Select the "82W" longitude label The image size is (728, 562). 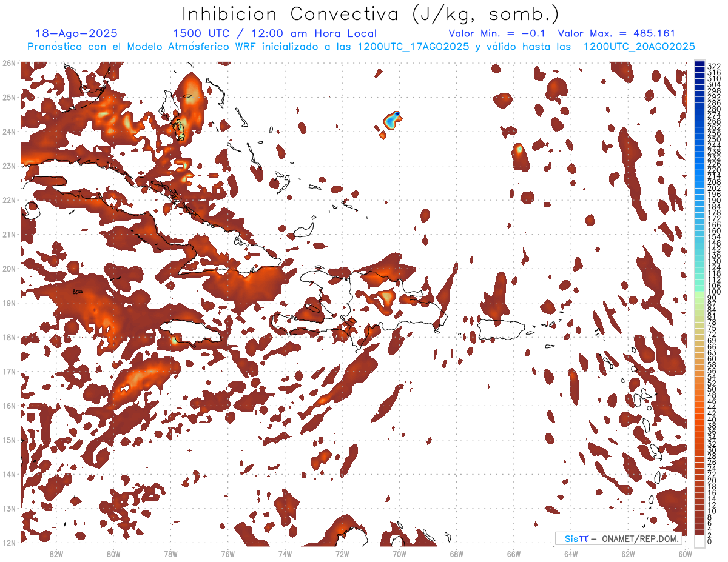click(x=56, y=554)
